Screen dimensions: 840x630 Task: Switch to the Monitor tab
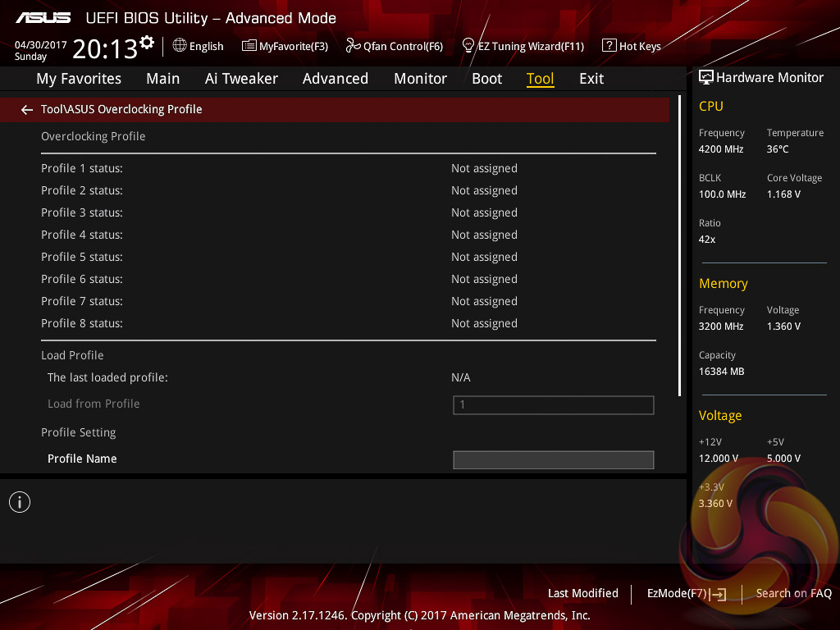click(x=421, y=79)
